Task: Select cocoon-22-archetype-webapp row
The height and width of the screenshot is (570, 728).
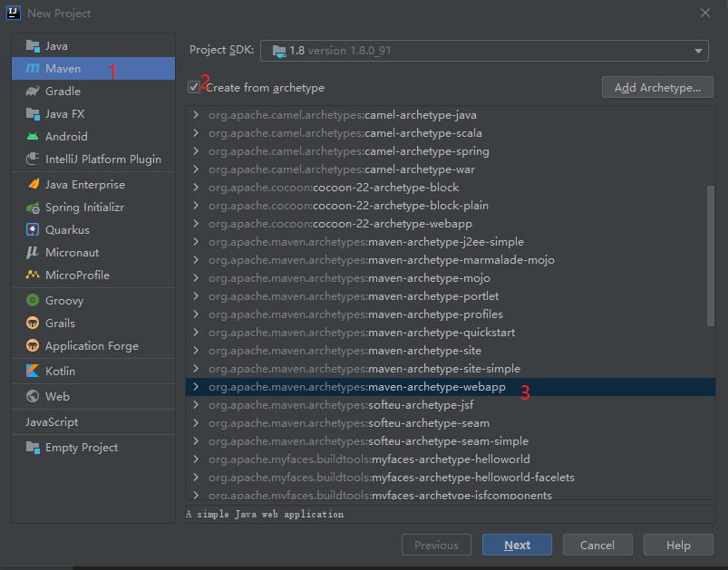Action: click(450, 223)
